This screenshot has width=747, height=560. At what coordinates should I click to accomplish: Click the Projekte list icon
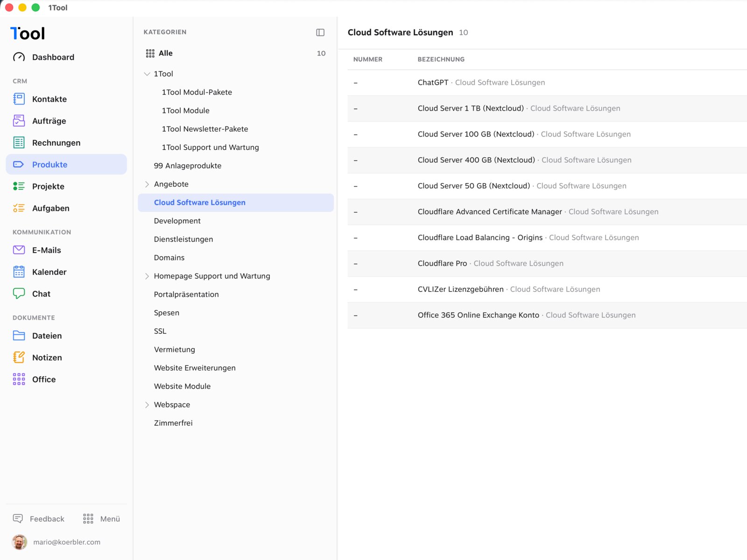point(19,186)
